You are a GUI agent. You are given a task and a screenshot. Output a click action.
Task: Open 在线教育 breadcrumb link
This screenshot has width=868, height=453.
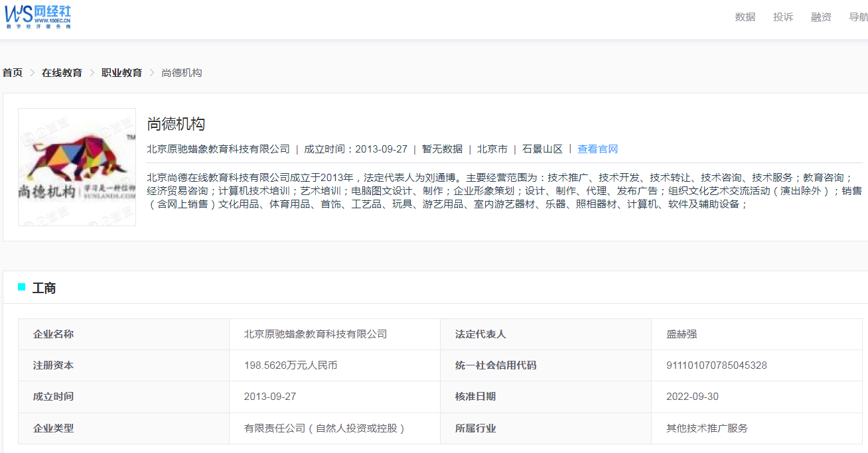point(62,73)
